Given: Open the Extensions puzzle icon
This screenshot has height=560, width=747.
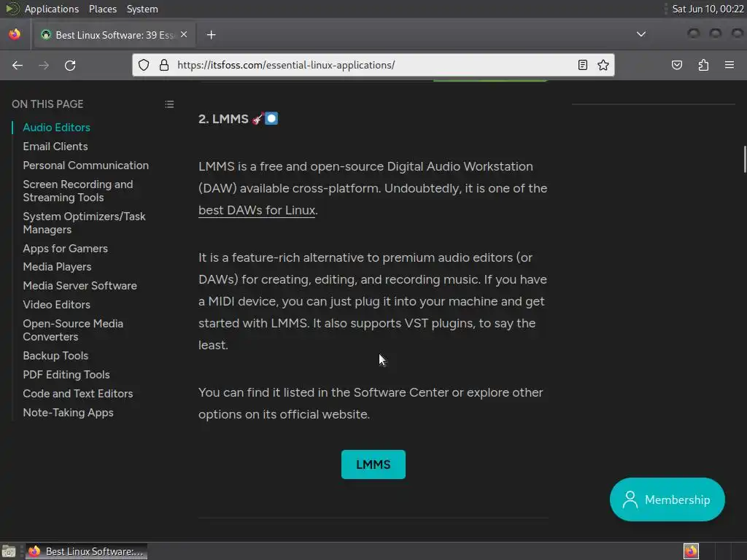Looking at the screenshot, I should [x=703, y=65].
